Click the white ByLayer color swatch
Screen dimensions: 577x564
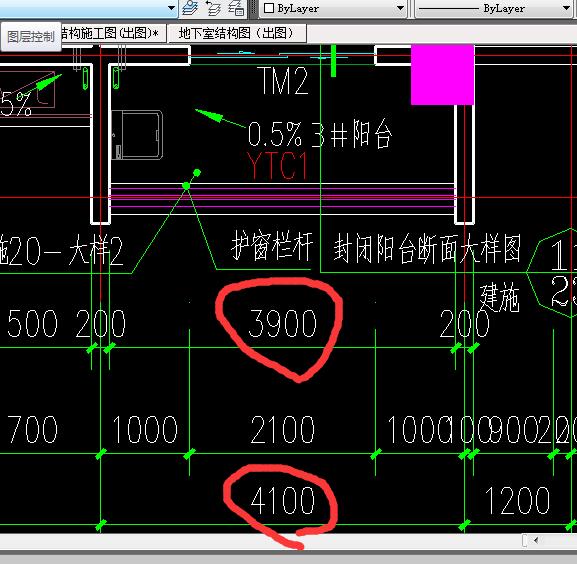(x=269, y=8)
